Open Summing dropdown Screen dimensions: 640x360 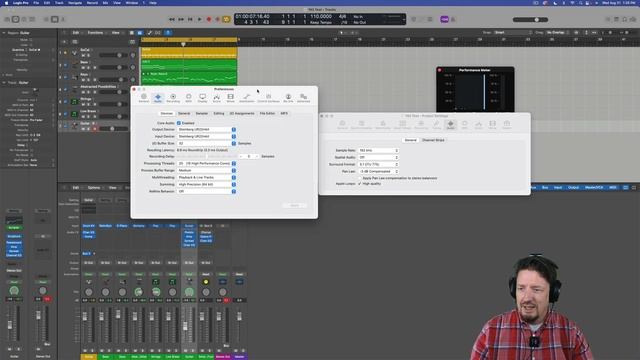point(207,184)
